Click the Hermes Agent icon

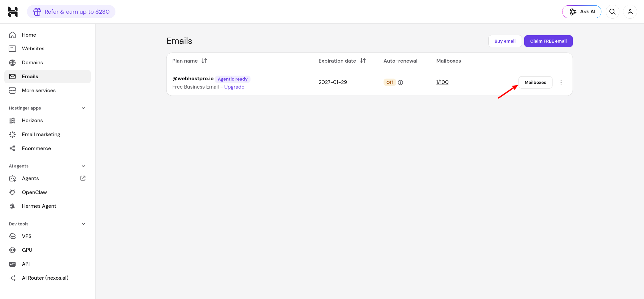click(x=12, y=206)
